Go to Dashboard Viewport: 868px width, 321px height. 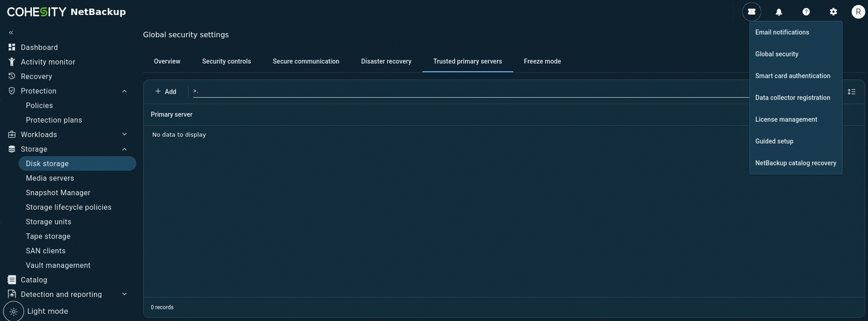(39, 47)
